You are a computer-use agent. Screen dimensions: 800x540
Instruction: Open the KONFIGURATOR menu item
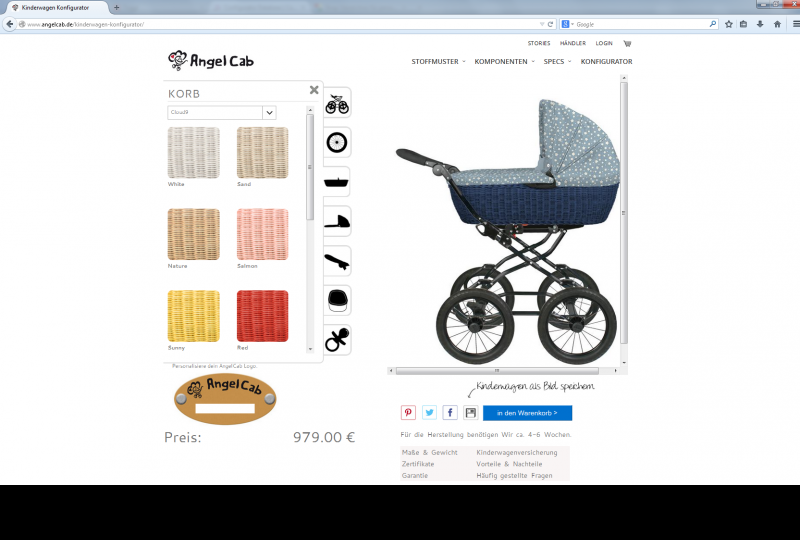pyautogui.click(x=606, y=61)
